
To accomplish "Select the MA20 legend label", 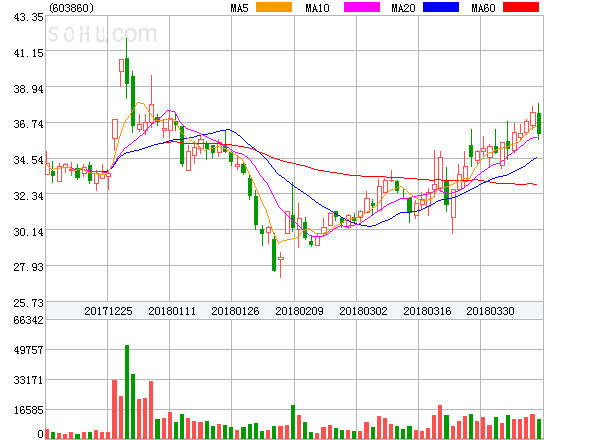I will point(403,8).
